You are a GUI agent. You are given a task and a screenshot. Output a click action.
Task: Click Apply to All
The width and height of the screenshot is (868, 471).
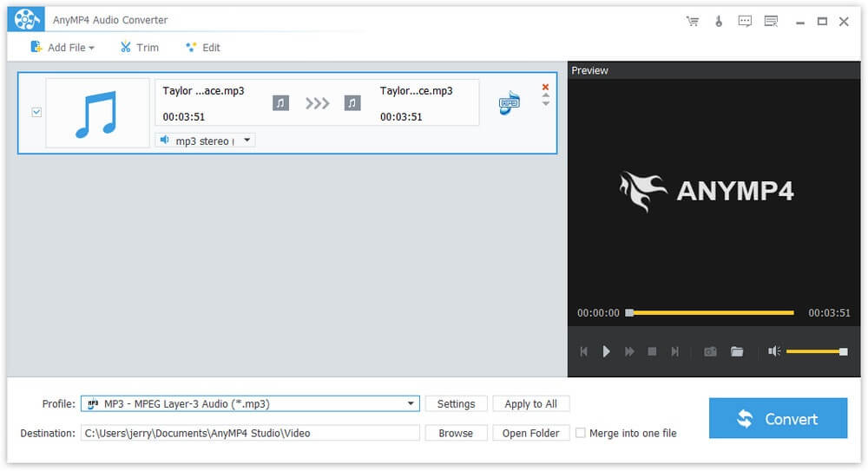pos(531,404)
